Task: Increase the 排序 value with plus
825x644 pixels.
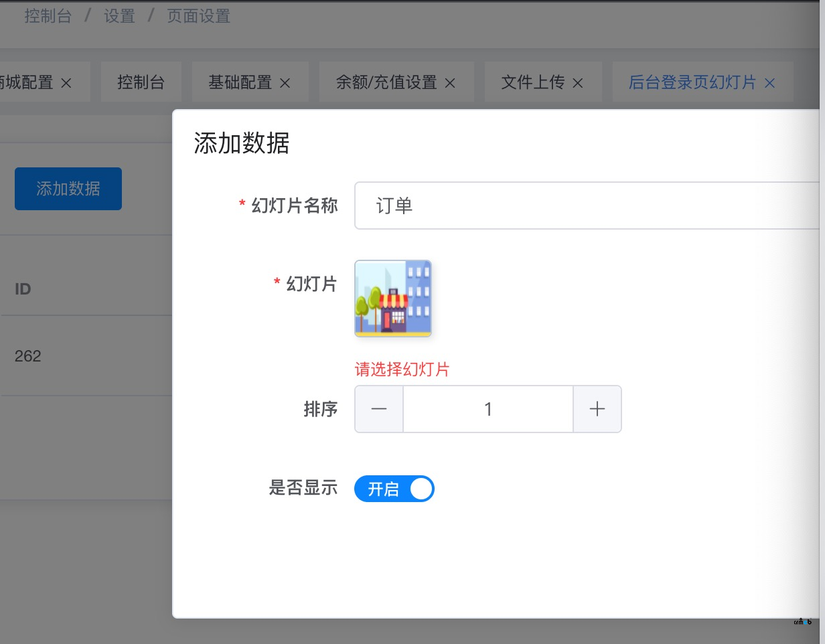Action: (597, 409)
